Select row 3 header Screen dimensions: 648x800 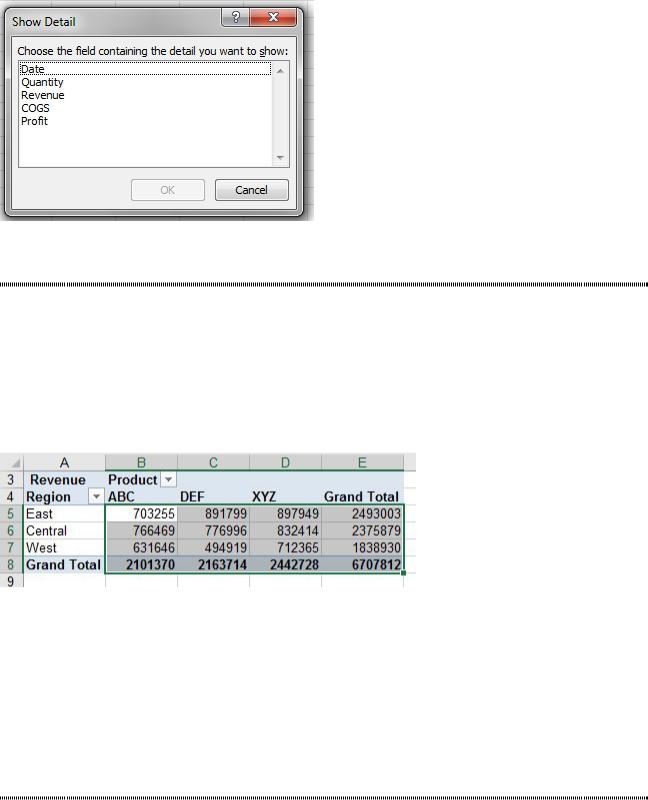pos(11,480)
